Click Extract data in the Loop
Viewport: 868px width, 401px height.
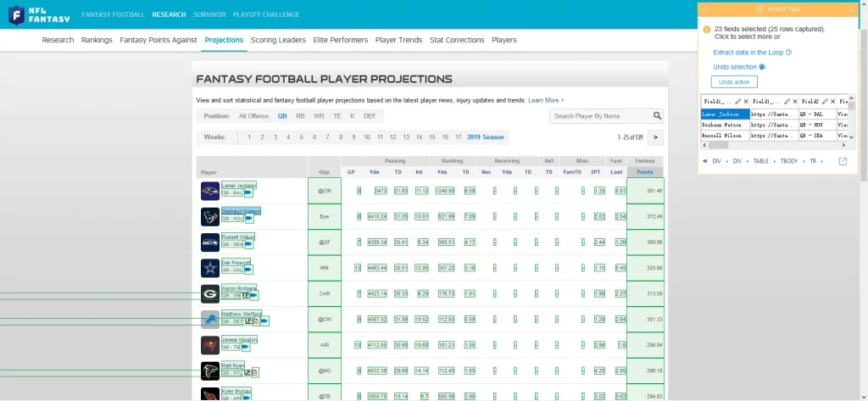pos(748,53)
